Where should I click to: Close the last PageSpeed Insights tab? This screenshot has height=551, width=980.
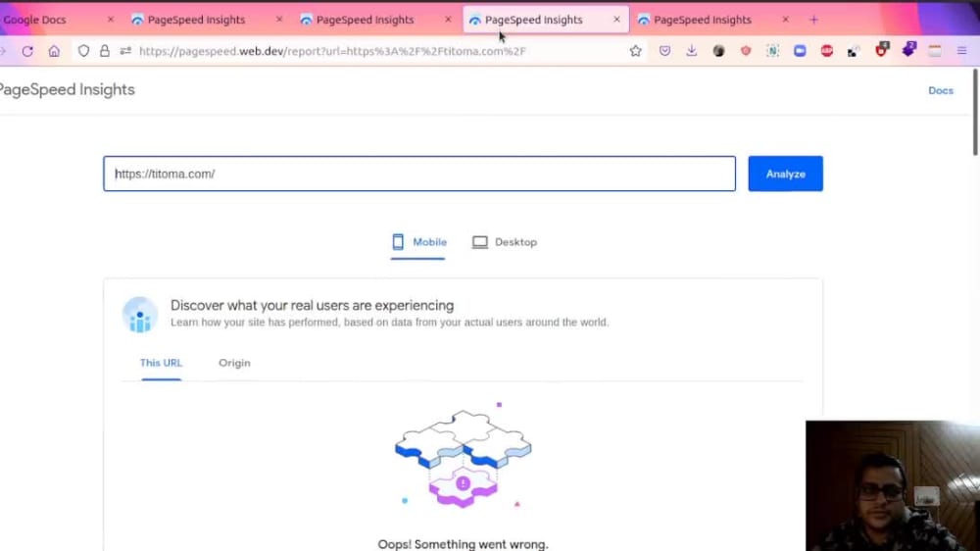tap(786, 20)
